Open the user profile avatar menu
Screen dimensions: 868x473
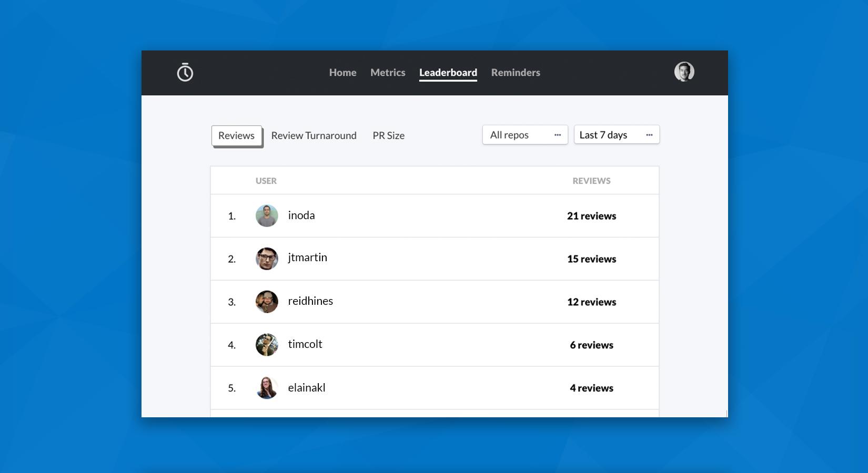[684, 72]
